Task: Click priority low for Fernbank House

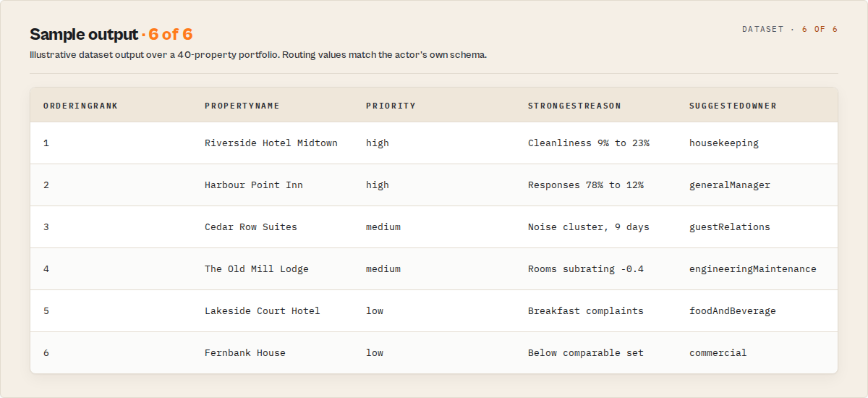Action: pos(375,353)
